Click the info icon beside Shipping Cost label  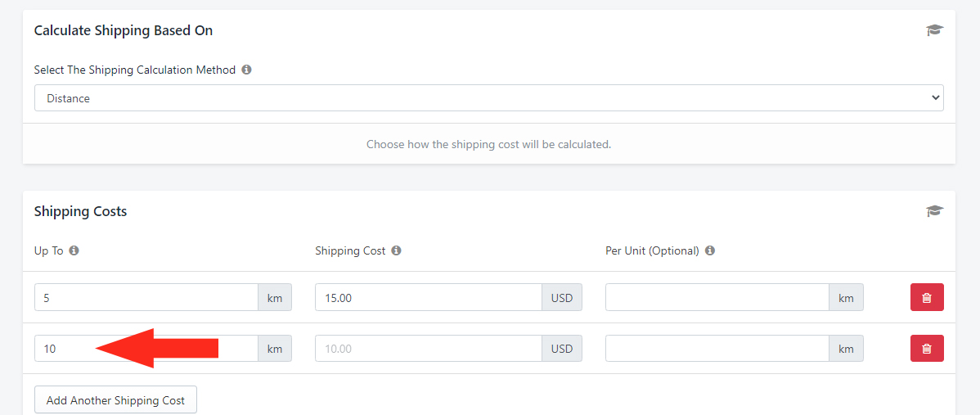[x=396, y=250]
